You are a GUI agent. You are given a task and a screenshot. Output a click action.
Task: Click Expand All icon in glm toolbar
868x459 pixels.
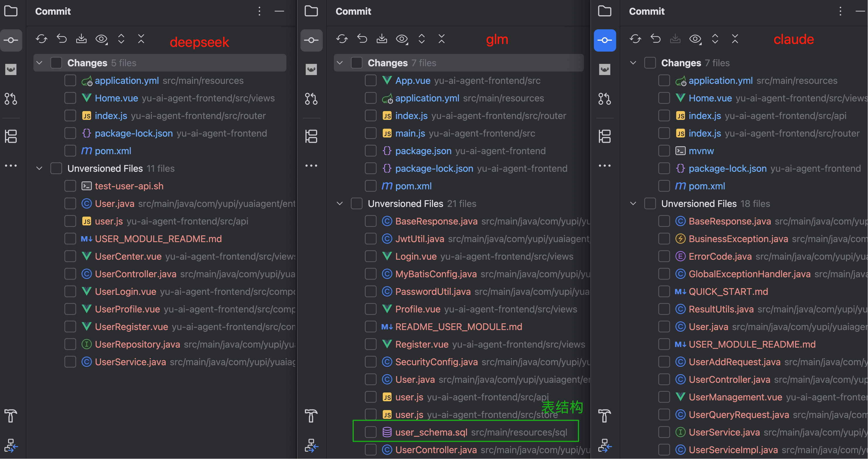tap(421, 39)
